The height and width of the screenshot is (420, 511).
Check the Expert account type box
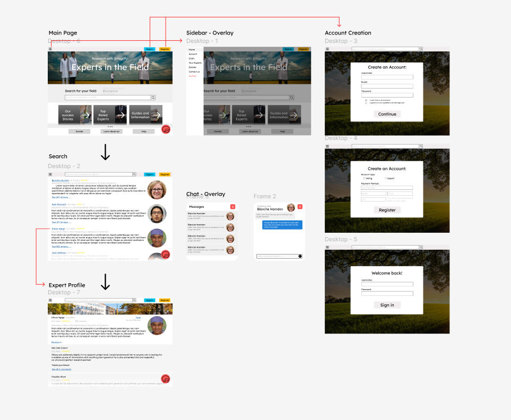click(x=386, y=178)
